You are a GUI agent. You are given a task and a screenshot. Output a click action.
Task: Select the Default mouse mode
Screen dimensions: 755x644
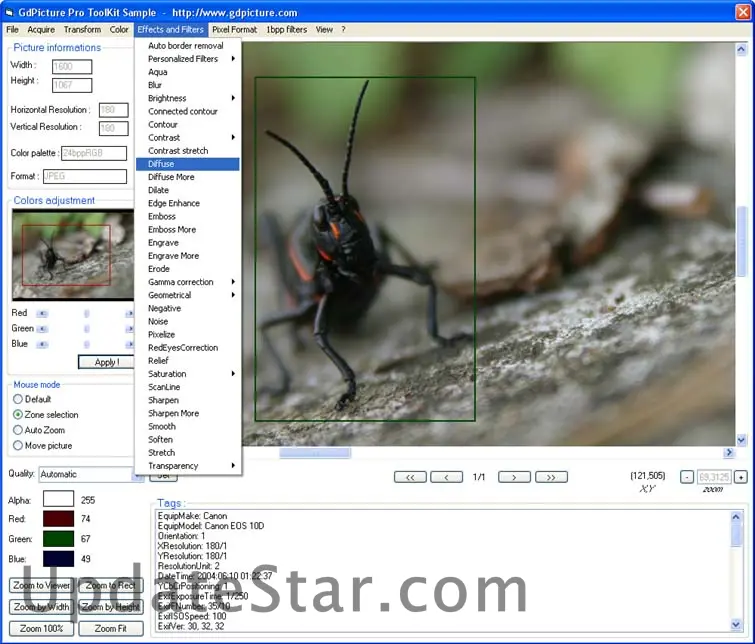(18, 399)
